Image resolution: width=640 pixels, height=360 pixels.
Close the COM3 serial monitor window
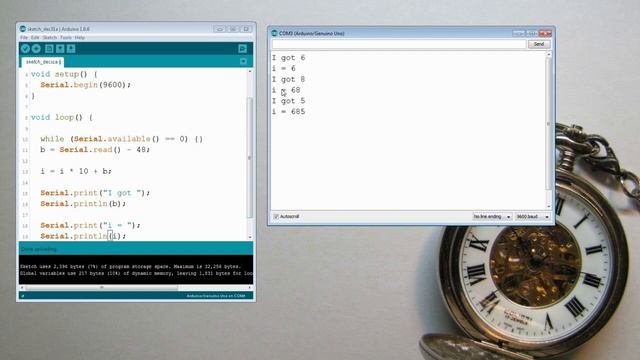pos(545,33)
